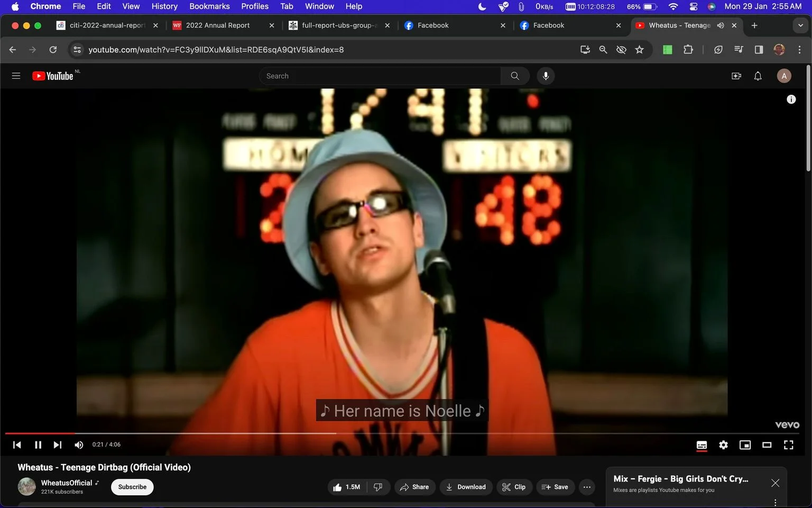
Task: Open more actions ellipsis menu
Action: click(587, 487)
